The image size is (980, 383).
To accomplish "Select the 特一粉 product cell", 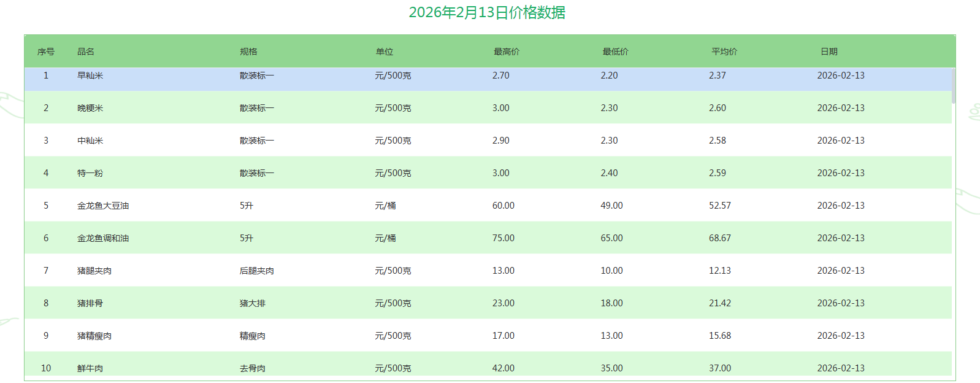I will pyautogui.click(x=90, y=173).
